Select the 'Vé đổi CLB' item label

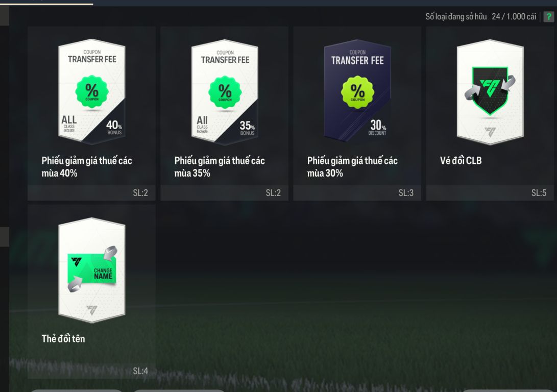(x=461, y=160)
